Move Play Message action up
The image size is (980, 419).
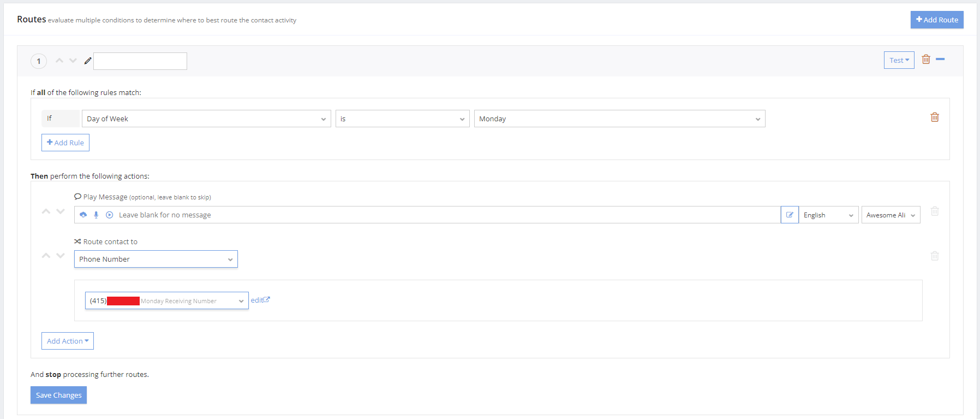[46, 211]
